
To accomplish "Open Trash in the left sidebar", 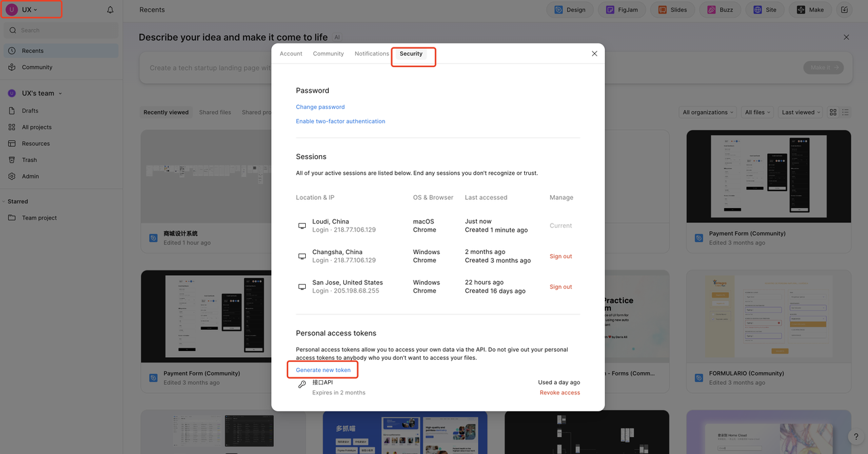I will [x=29, y=160].
